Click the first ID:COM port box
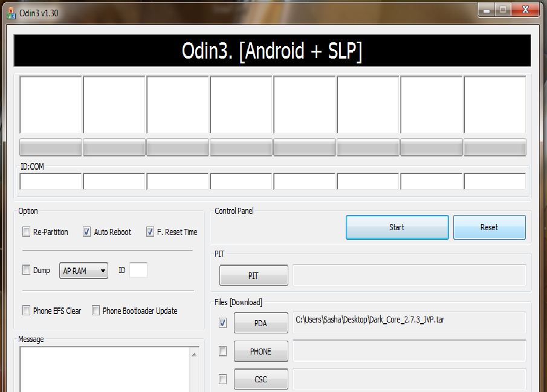 click(x=51, y=181)
